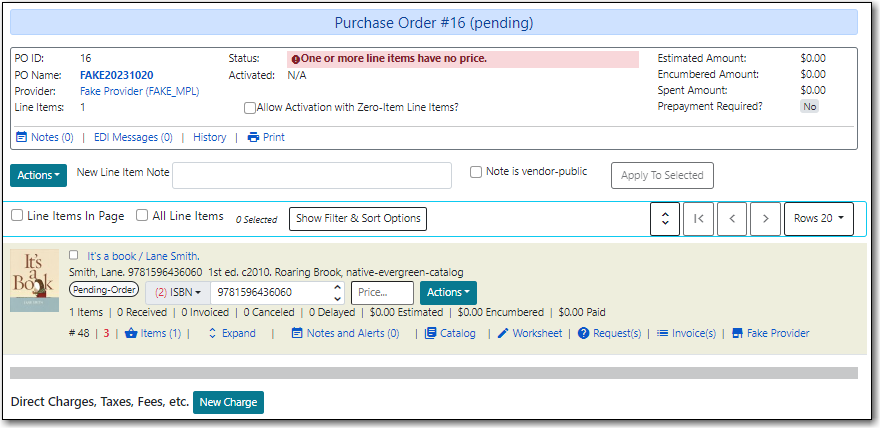Viewport: 880px width, 428px height.
Task: Go to previous page of line items
Action: click(x=732, y=219)
